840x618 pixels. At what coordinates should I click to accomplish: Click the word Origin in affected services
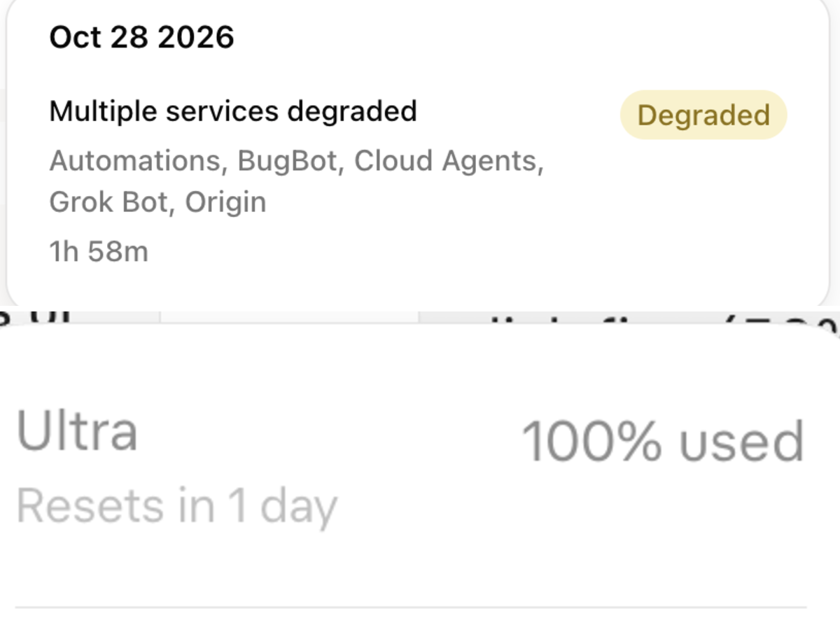pyautogui.click(x=225, y=203)
